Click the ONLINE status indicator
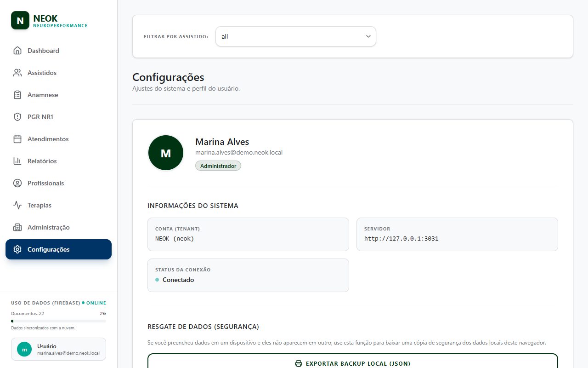Viewport: 588px width, 368px height. (x=94, y=303)
